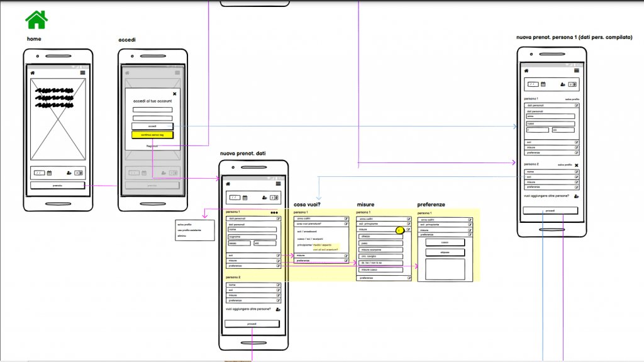Expand 'cosa vuoi prenotare?' row in cosa vuoi panel
The image size is (644, 362).
pyautogui.click(x=346, y=223)
